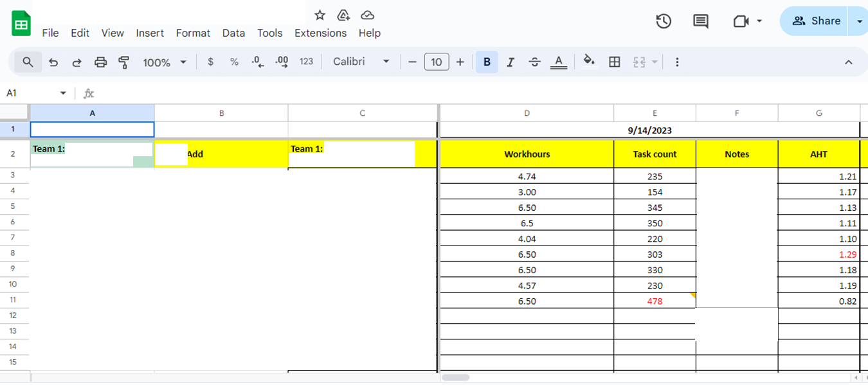This screenshot has width=868, height=385.
Task: Open the Share options arrow
Action: coord(859,21)
